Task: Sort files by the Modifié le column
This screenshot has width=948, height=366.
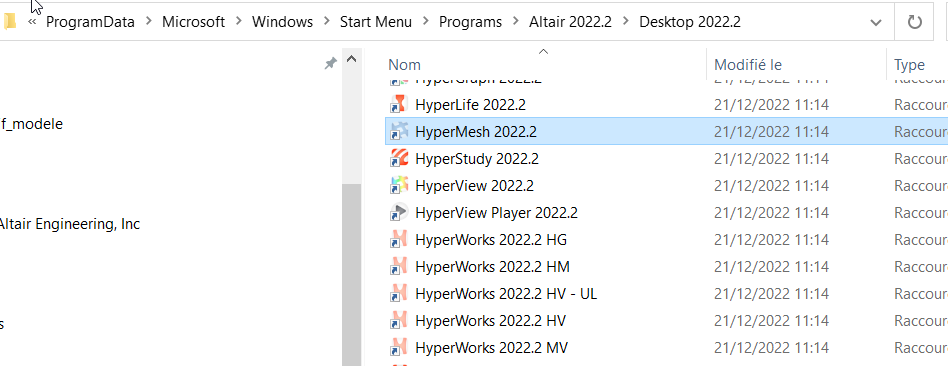Action: point(748,64)
